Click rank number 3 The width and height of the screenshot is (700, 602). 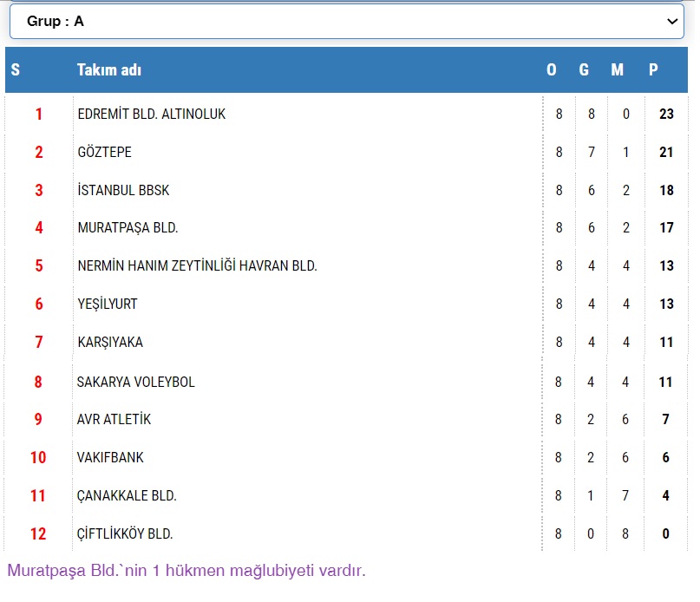(39, 190)
